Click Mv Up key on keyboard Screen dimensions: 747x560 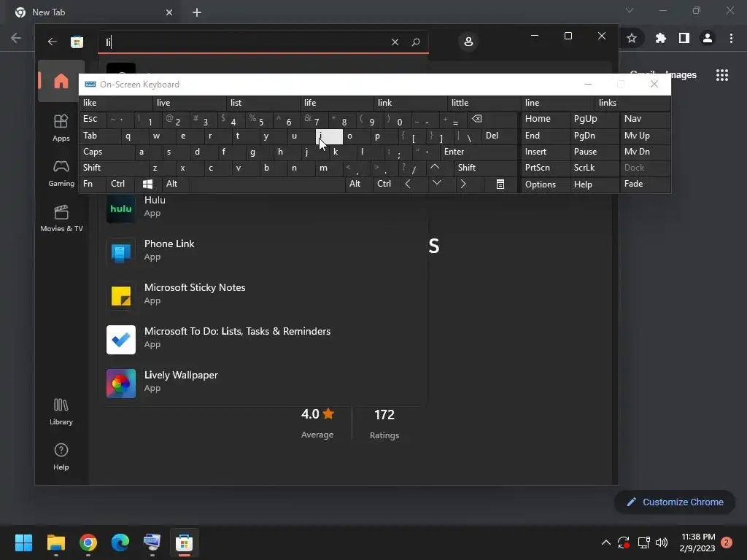[x=645, y=136]
